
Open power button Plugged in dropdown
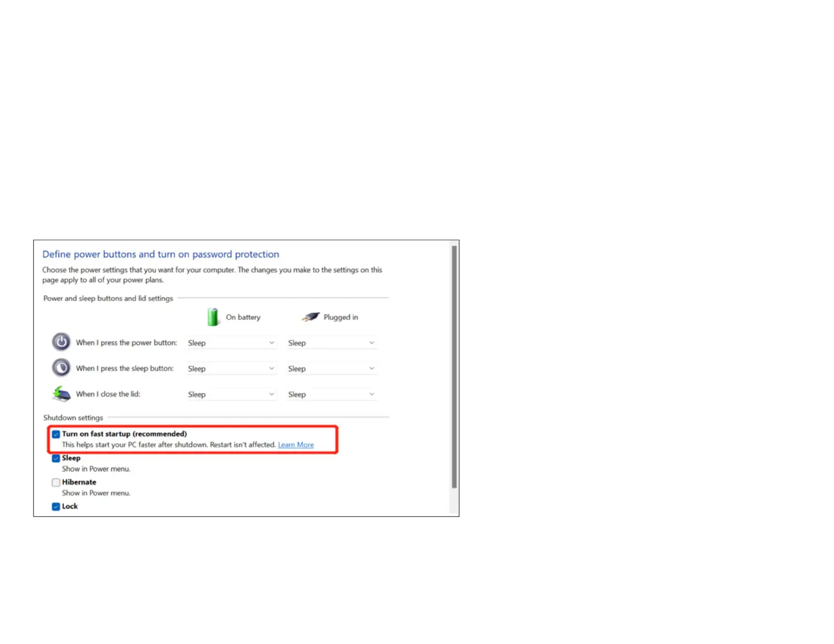[x=331, y=343]
